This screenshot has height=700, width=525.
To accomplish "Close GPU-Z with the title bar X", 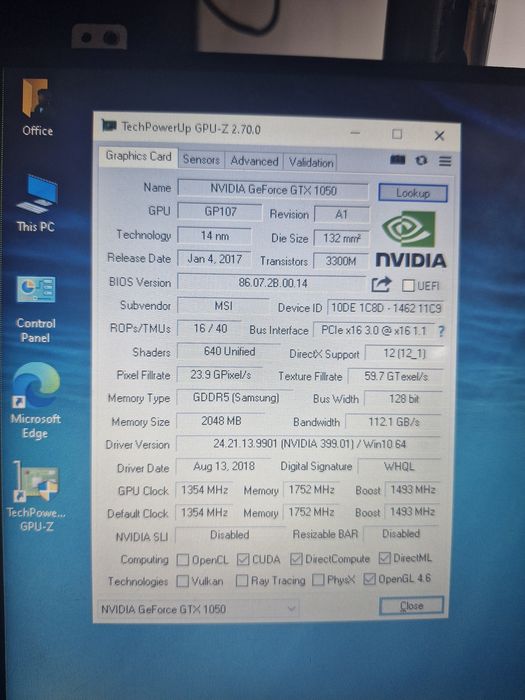I will (439, 136).
